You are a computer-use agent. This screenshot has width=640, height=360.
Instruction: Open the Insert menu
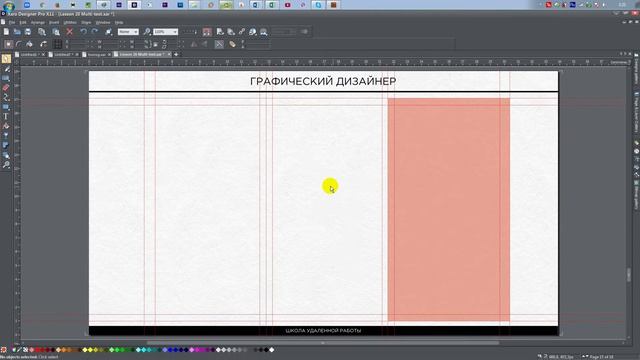[54, 22]
